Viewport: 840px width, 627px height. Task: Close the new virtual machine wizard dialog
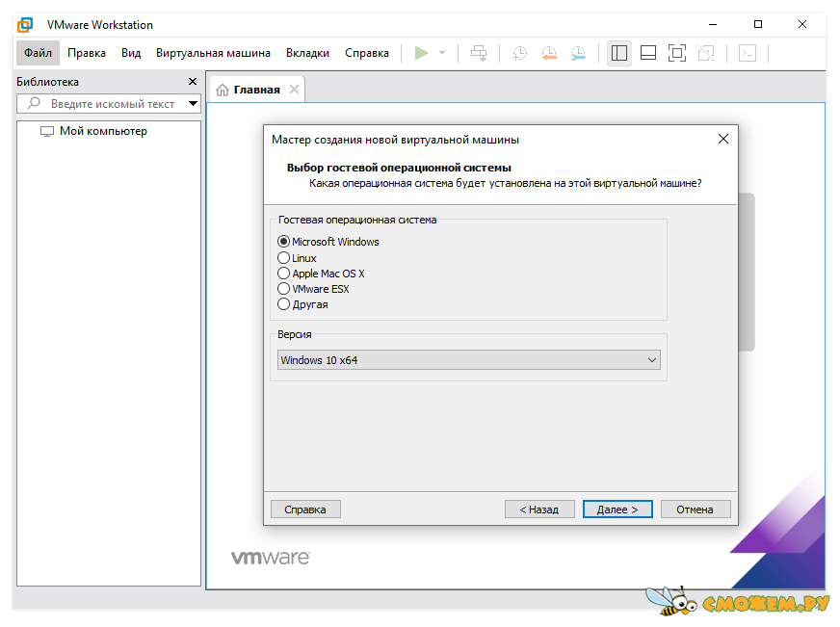tap(723, 140)
